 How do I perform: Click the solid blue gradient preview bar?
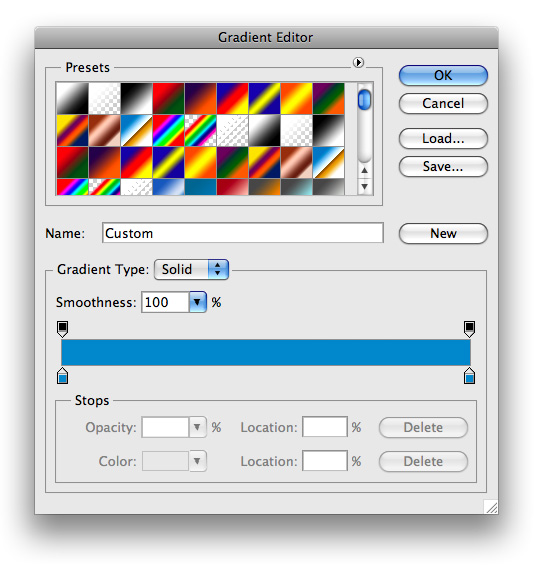[x=266, y=353]
